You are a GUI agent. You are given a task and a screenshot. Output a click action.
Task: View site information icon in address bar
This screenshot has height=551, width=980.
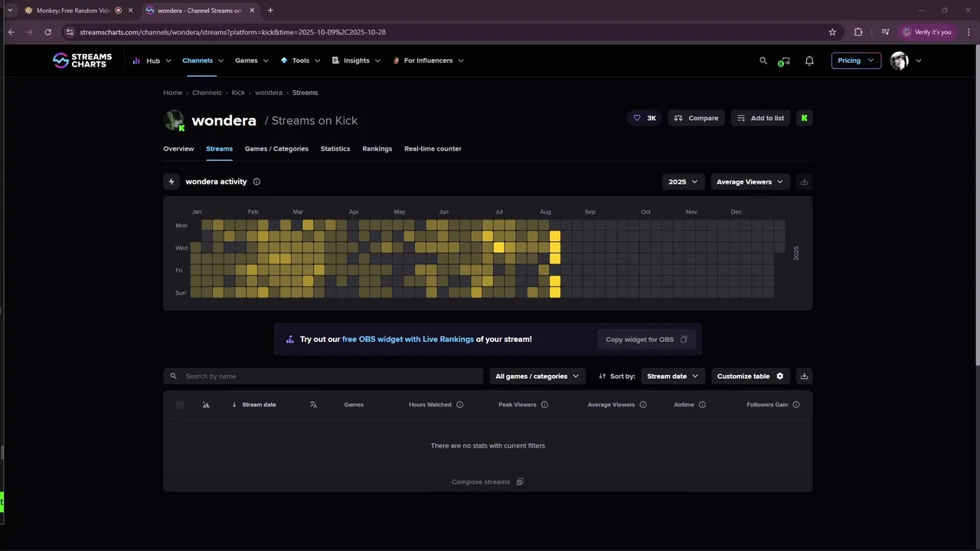coord(70,32)
